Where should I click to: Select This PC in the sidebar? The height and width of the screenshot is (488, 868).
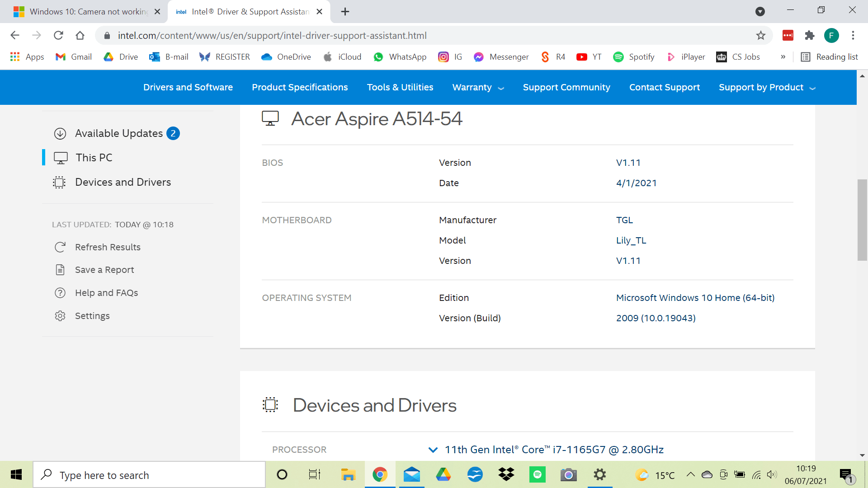(x=94, y=158)
